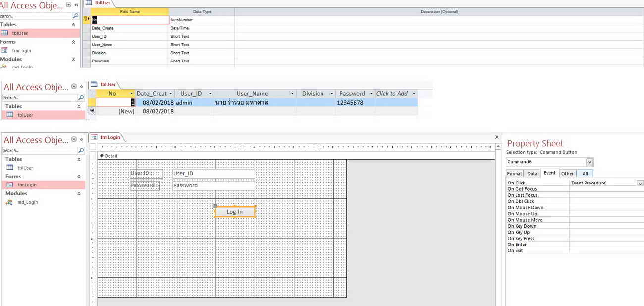Image resolution: width=644 pixels, height=306 pixels.
Task: Click the Date/Time data type cell
Action: click(x=202, y=28)
